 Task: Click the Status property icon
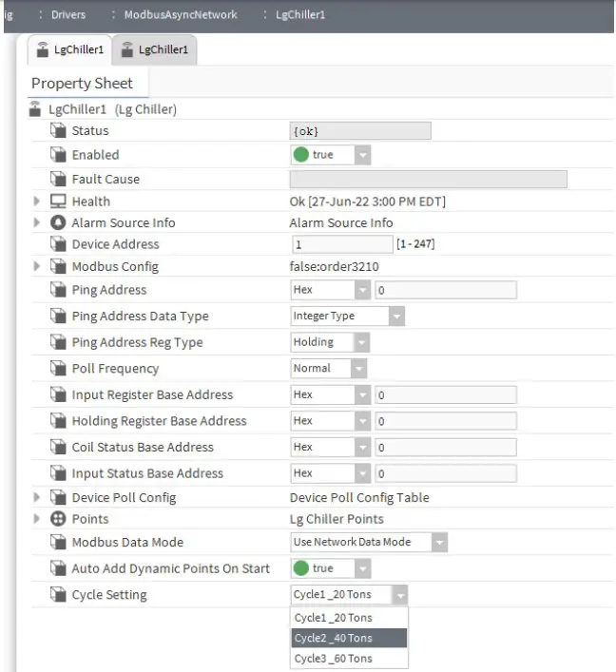tap(58, 131)
